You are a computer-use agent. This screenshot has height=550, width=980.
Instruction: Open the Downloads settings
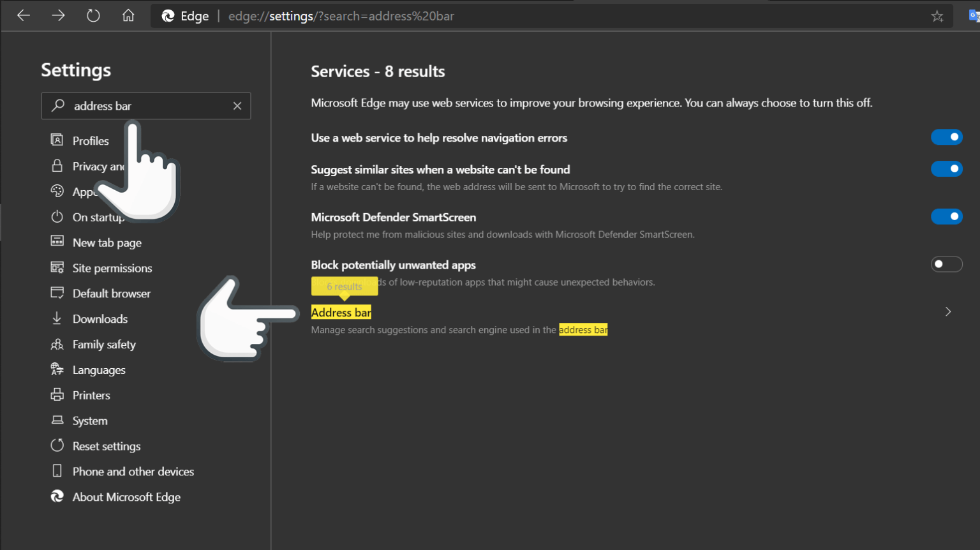click(100, 319)
